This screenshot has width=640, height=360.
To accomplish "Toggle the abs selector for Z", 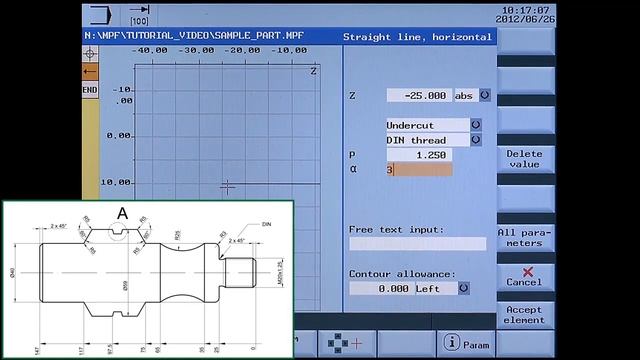I will pos(484,96).
